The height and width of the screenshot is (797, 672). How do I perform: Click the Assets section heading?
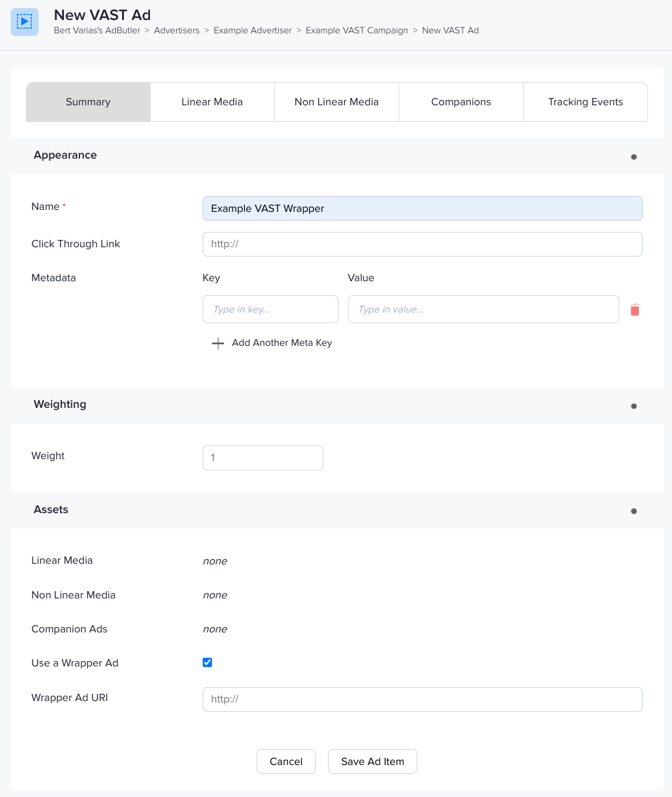51,509
